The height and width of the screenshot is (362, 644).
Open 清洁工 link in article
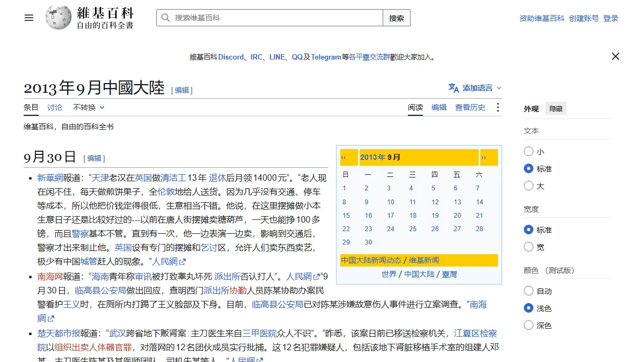click(174, 178)
